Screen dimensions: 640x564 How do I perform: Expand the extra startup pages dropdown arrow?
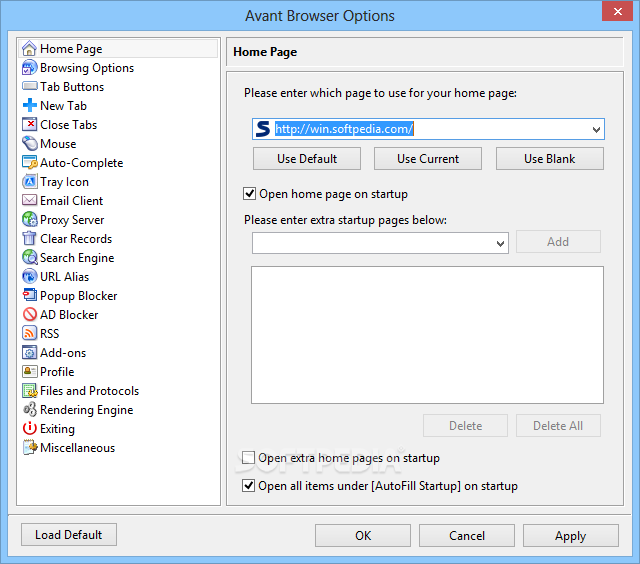pyautogui.click(x=500, y=244)
